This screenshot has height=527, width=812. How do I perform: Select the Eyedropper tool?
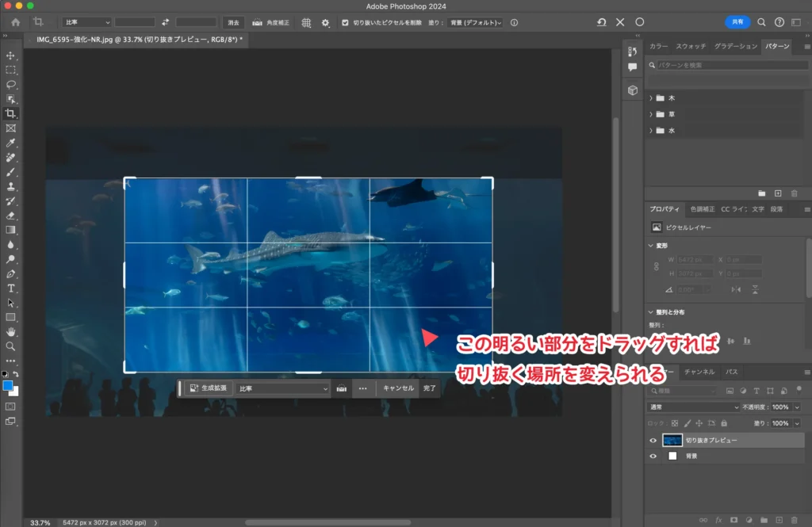pos(11,143)
